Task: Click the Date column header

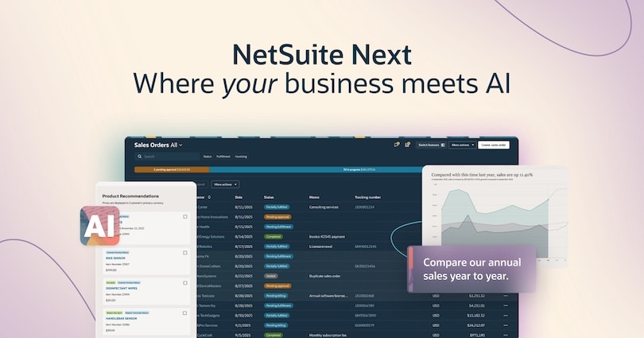Action: [239, 197]
